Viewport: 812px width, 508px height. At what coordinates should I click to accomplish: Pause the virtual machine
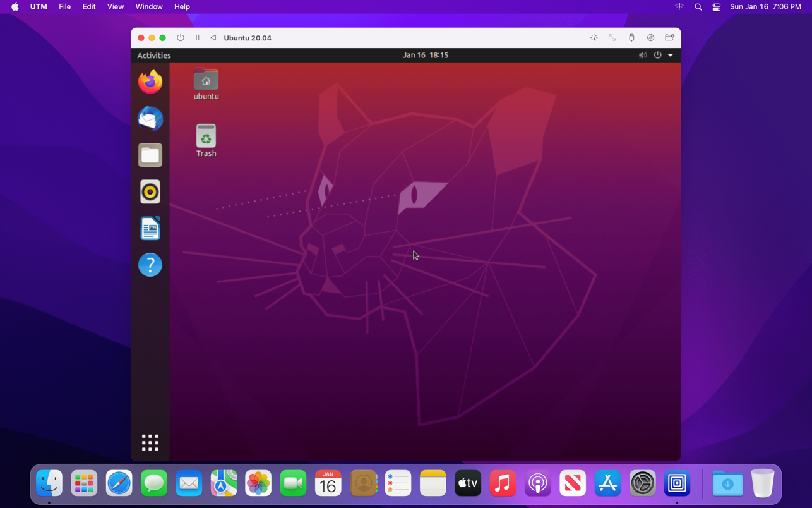click(x=198, y=38)
